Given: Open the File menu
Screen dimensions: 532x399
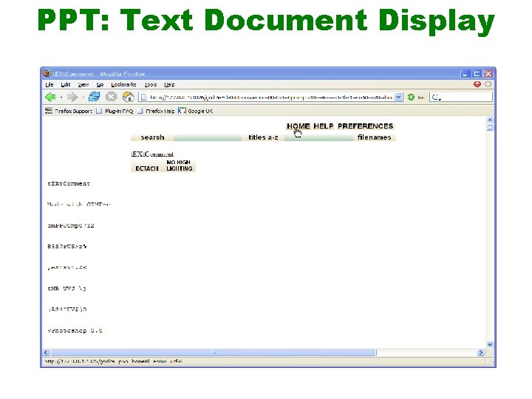Looking at the screenshot, I should click(x=50, y=84).
